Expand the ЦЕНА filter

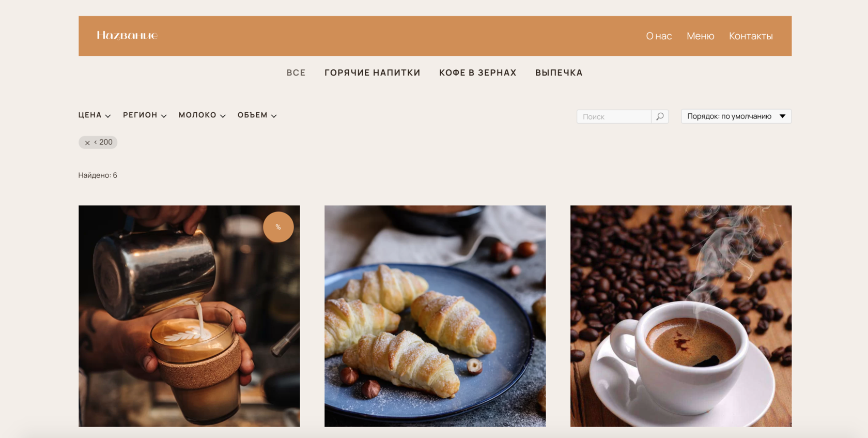pos(95,115)
